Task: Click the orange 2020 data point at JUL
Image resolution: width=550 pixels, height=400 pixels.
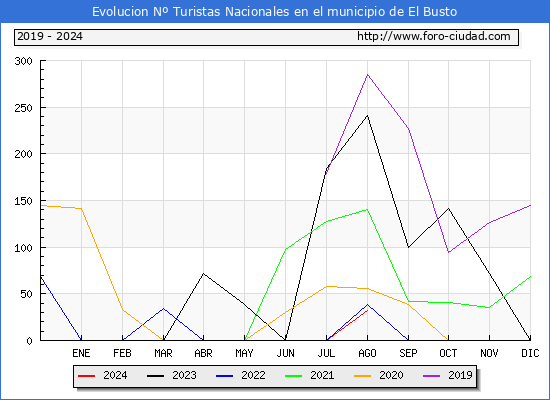Action: 327,286
